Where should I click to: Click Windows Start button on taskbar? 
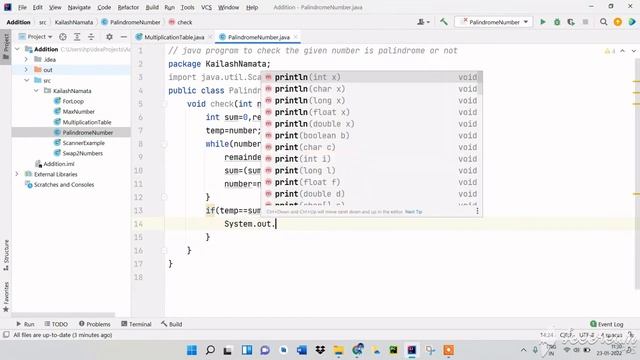pos(191,350)
